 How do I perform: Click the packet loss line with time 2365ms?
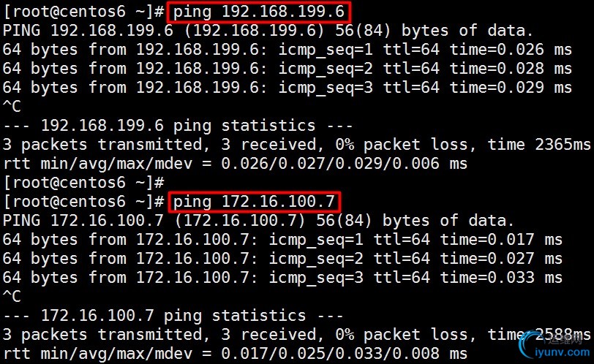pos(296,145)
